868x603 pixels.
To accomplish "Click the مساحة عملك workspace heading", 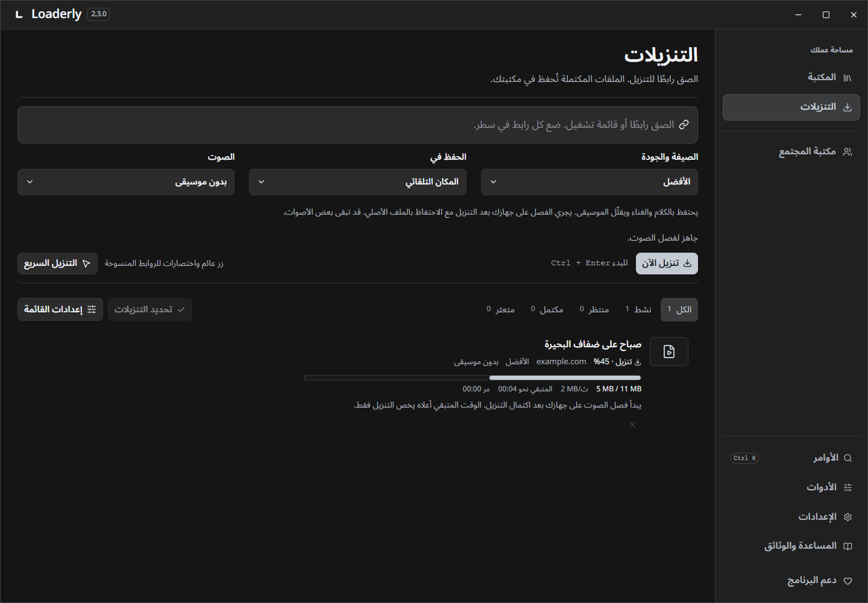I will [832, 50].
